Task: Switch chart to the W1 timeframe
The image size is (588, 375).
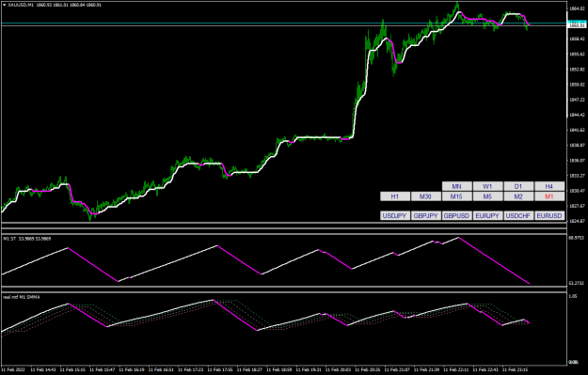Action: coord(487,186)
